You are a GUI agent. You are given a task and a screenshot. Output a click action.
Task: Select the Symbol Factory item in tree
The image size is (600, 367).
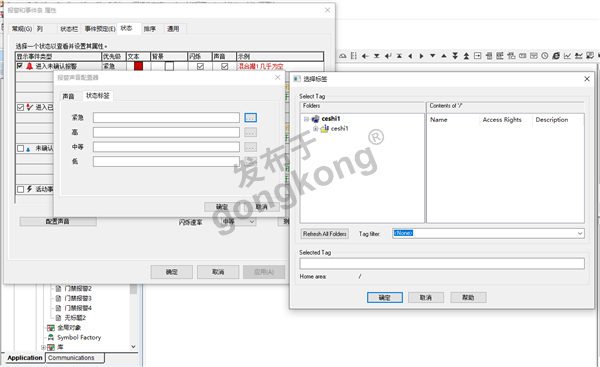tap(79, 337)
